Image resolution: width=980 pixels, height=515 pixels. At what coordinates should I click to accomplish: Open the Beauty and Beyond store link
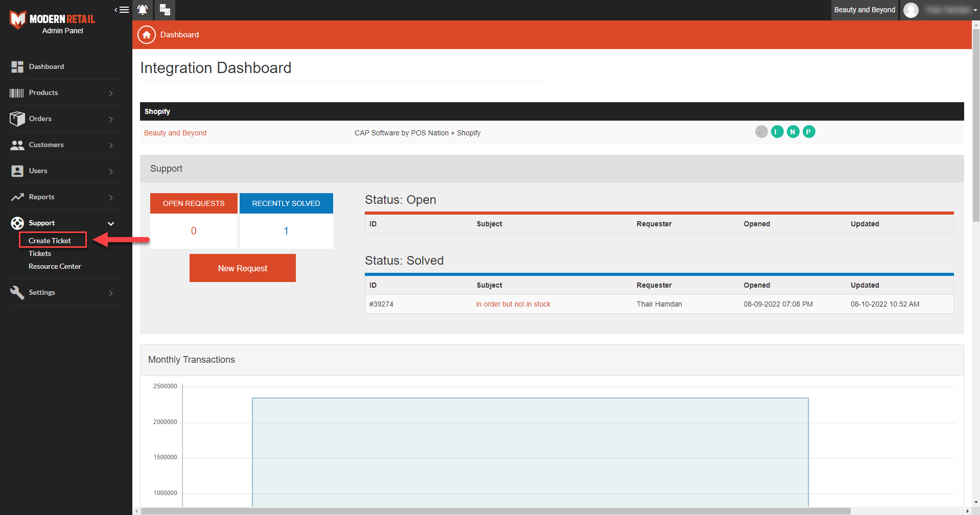point(175,132)
